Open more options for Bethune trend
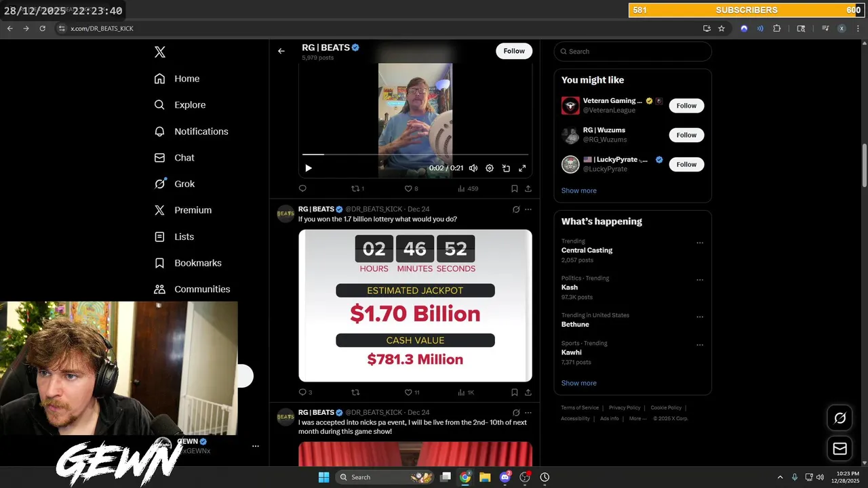This screenshot has width=868, height=488. (700, 317)
